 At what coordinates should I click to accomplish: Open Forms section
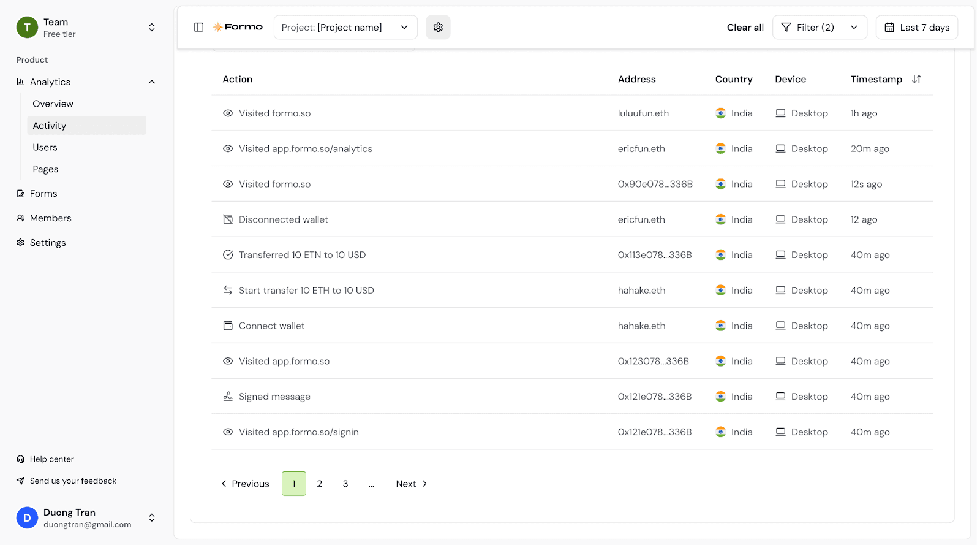[43, 193]
